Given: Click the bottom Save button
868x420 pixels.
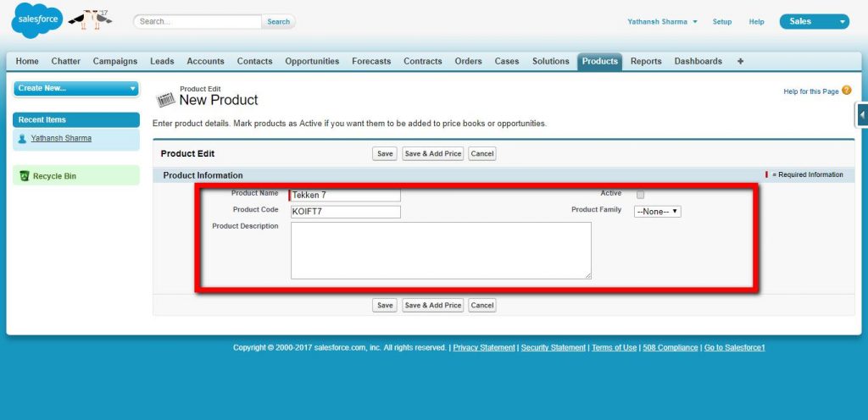Looking at the screenshot, I should pyautogui.click(x=385, y=305).
